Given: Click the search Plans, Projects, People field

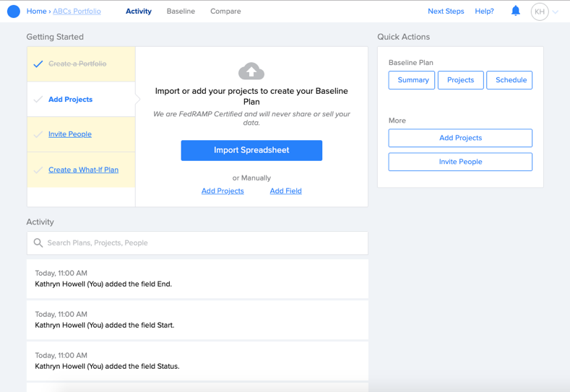Looking at the screenshot, I should pyautogui.click(x=197, y=243).
